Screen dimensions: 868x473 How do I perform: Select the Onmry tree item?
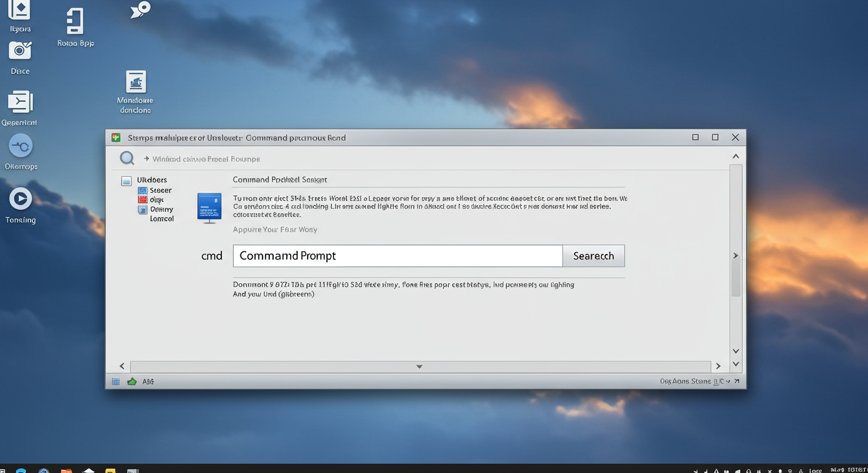point(161,209)
